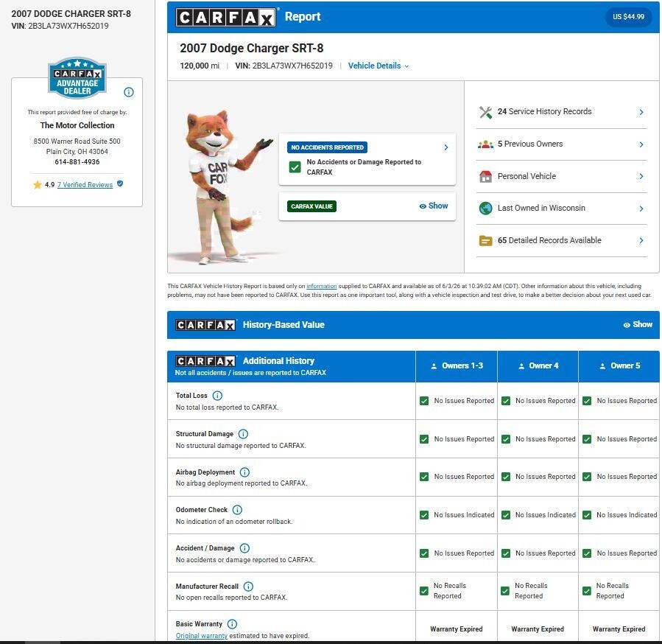Expand the No Accidents Reported card chevron
The image size is (662, 644).
(446, 147)
